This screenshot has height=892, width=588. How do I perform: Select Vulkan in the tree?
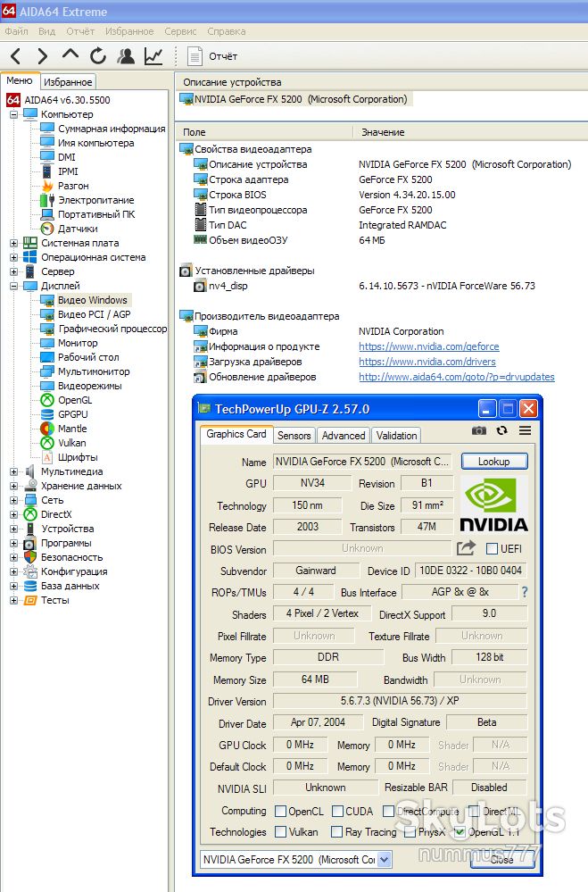pyautogui.click(x=71, y=443)
